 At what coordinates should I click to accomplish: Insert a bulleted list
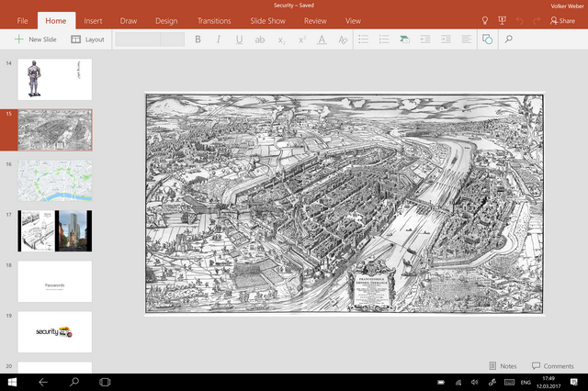pyautogui.click(x=363, y=39)
